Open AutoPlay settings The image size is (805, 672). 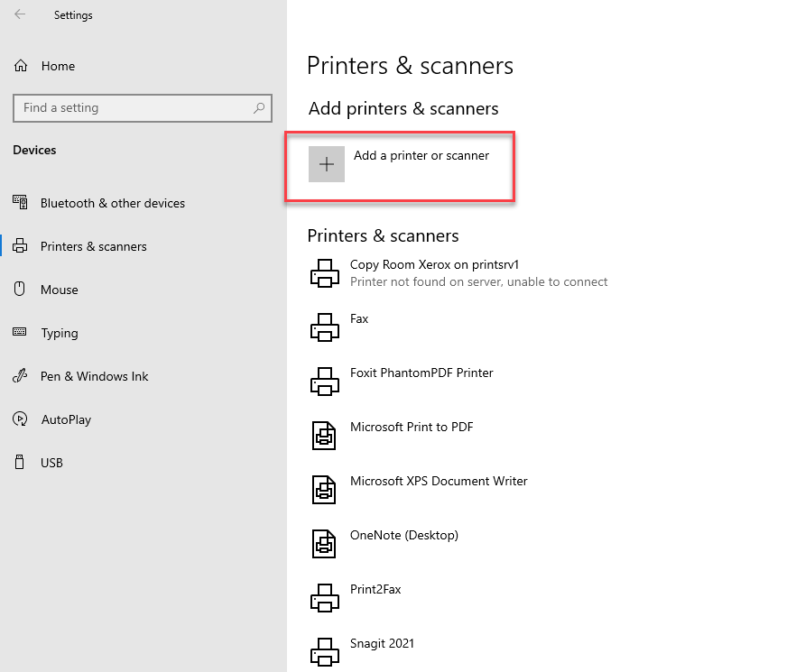(66, 419)
